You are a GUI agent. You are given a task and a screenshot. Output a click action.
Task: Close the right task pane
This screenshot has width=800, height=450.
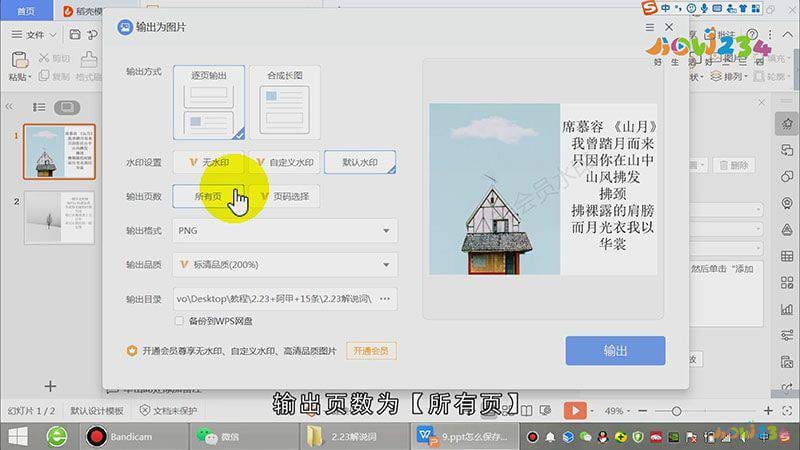[x=761, y=103]
